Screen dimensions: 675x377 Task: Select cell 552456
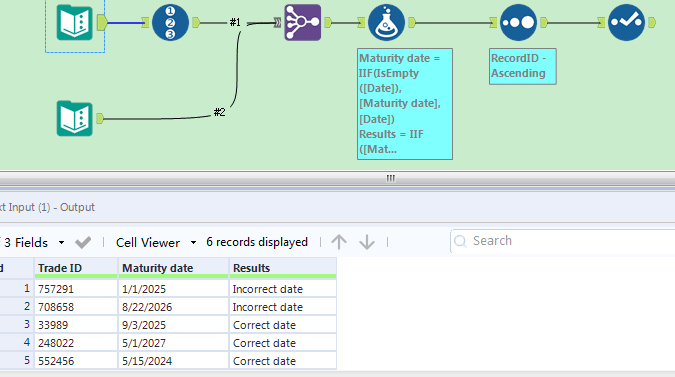(76, 361)
